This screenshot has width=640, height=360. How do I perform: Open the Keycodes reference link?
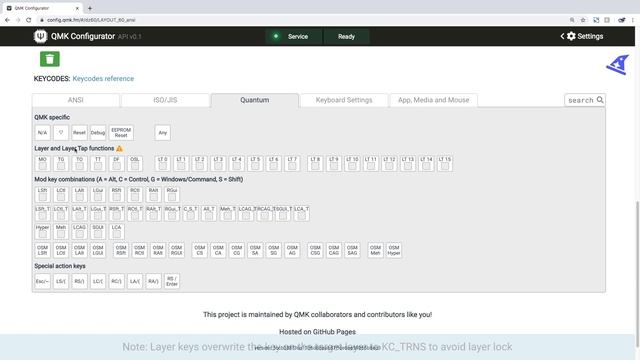click(103, 78)
